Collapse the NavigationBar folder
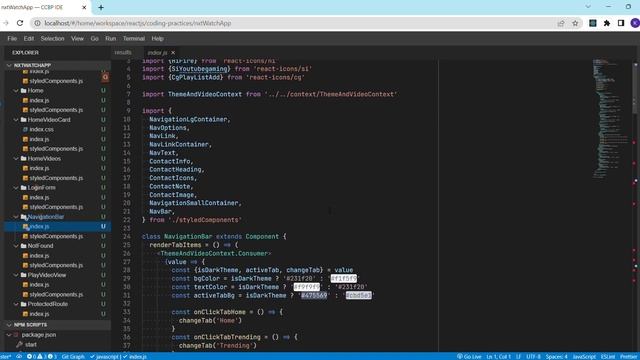 [x=16, y=217]
